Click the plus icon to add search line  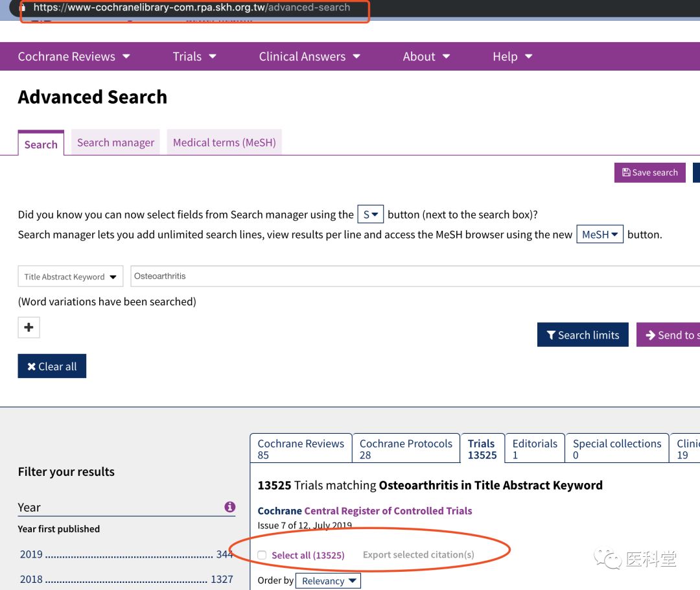tap(29, 327)
